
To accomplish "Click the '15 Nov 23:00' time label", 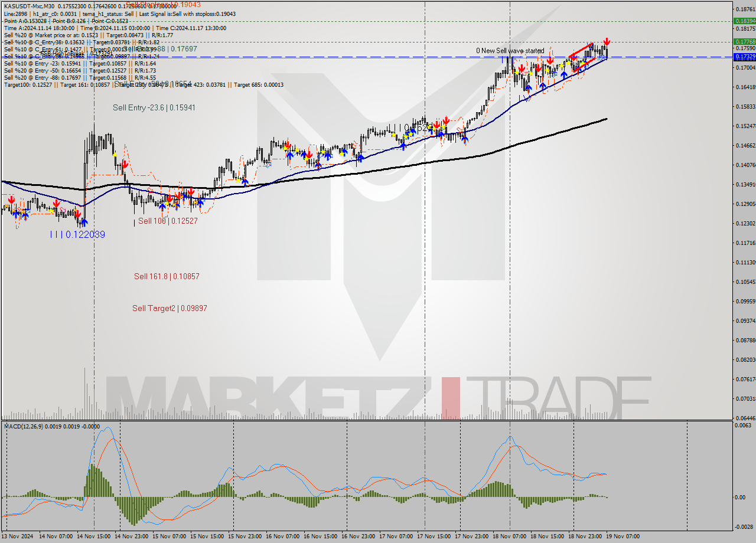I will pos(246,537).
